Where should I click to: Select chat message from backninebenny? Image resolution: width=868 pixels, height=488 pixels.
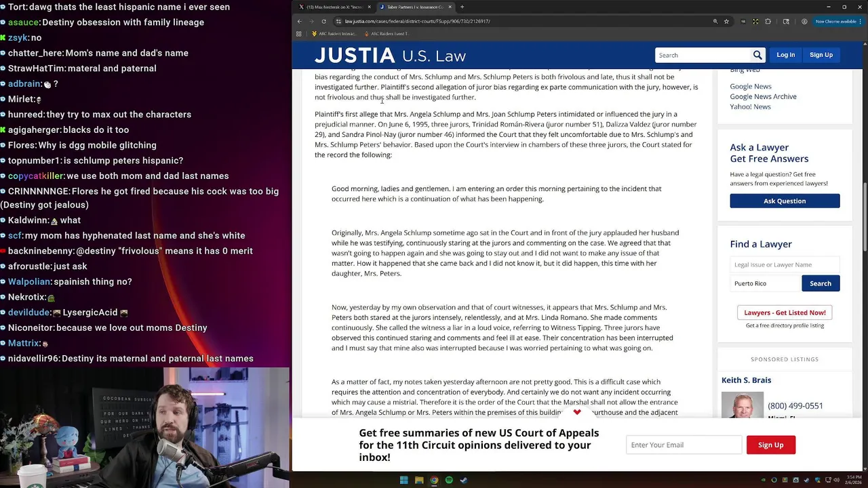[x=127, y=251]
